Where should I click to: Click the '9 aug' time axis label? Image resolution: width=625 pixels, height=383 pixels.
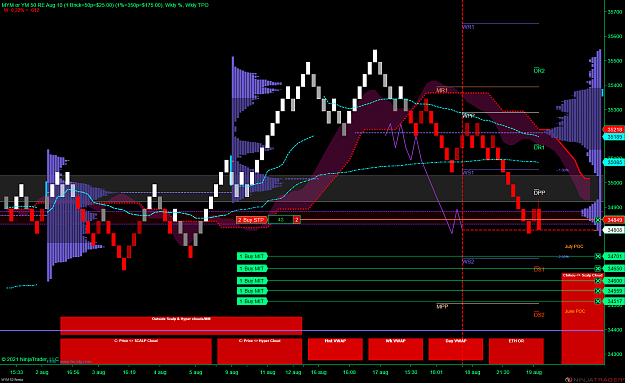231,372
